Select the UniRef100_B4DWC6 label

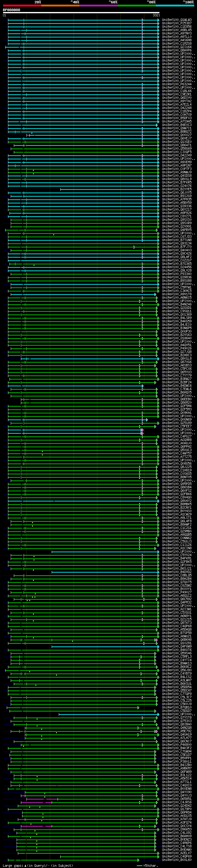pos(177,386)
